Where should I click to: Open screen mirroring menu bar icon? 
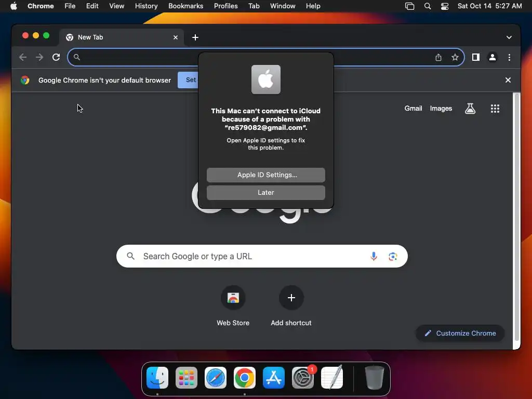click(x=409, y=6)
